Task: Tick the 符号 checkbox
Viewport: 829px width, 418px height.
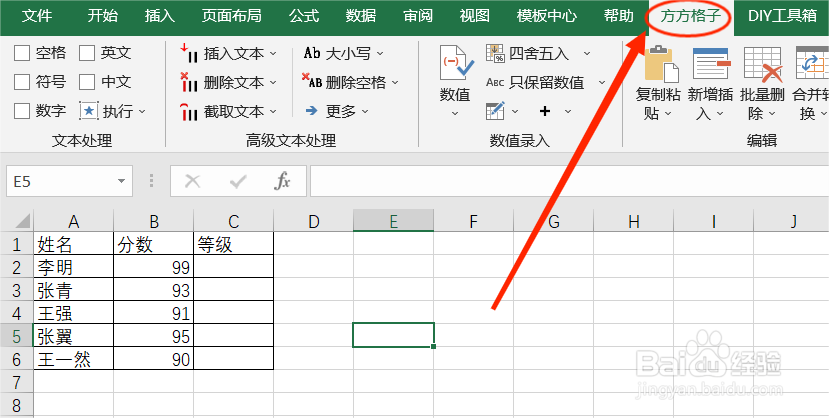Action: coord(22,82)
